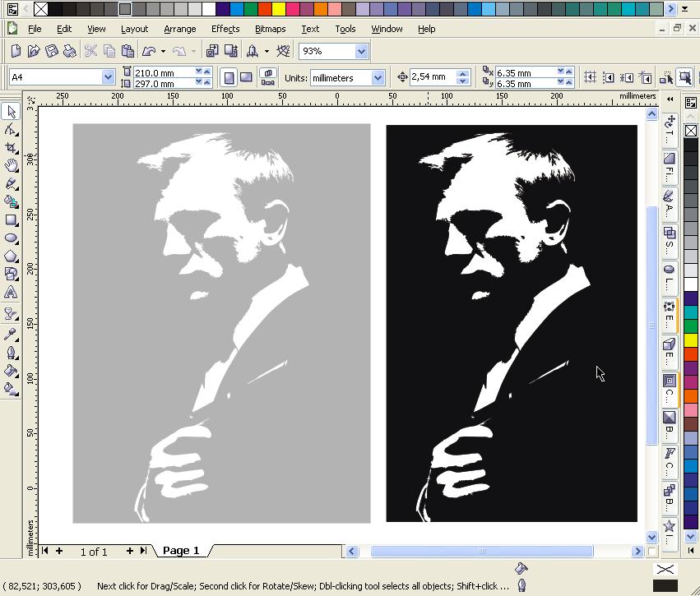Image resolution: width=700 pixels, height=596 pixels.
Task: Open the Basic Shapes tool
Action: click(11, 274)
